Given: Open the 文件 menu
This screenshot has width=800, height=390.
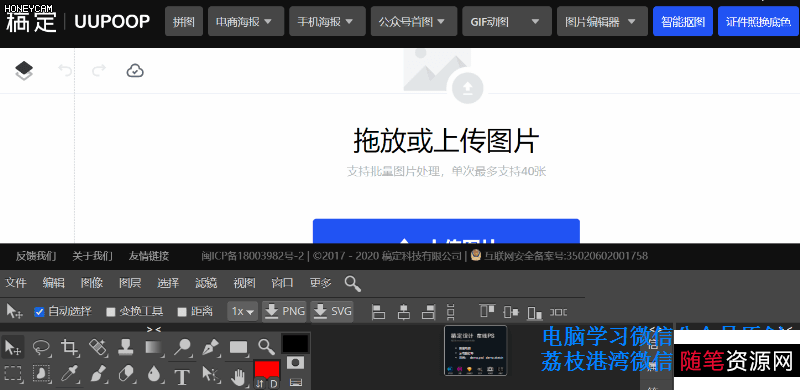Looking at the screenshot, I should tap(16, 283).
